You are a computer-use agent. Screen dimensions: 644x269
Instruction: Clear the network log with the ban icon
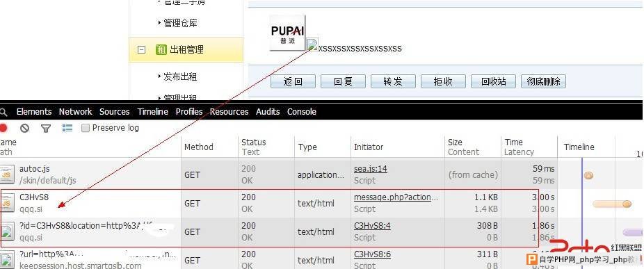click(24, 128)
